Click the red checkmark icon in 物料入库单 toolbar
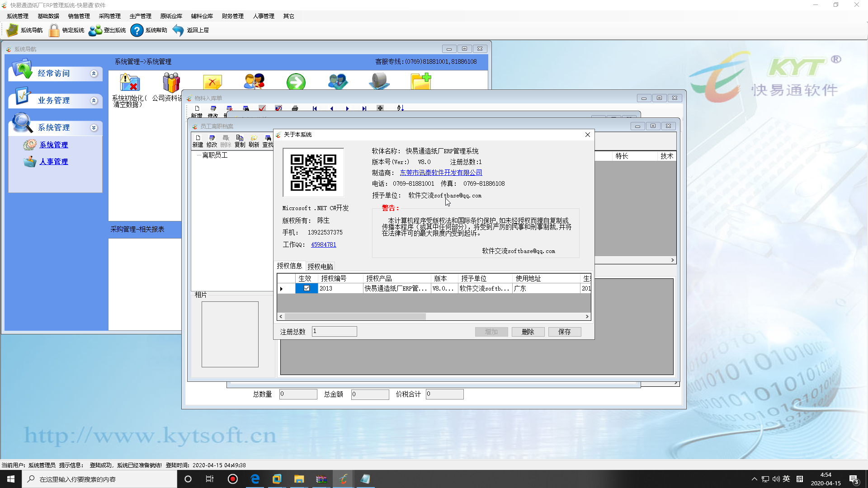This screenshot has height=488, width=868. click(x=262, y=108)
